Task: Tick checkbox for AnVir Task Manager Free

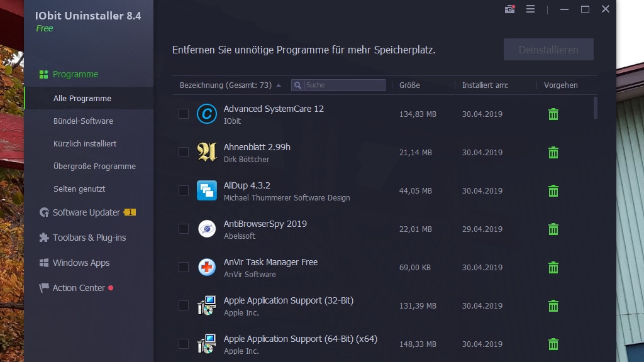Action: click(184, 267)
